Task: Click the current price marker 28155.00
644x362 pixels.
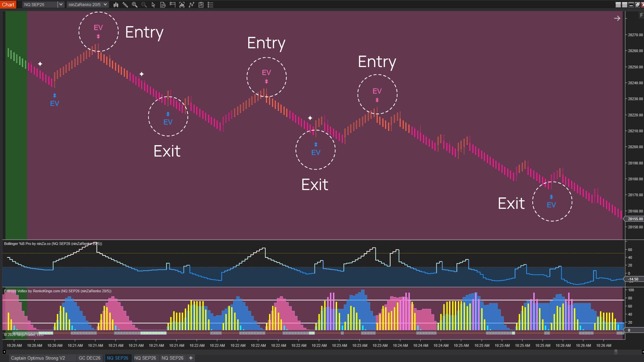Action: (634, 219)
